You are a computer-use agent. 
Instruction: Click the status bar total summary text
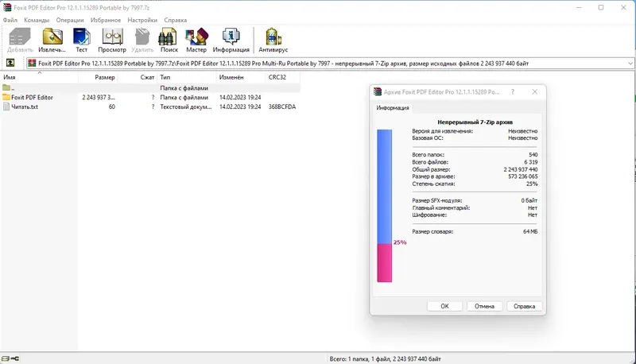pyautogui.click(x=385, y=358)
